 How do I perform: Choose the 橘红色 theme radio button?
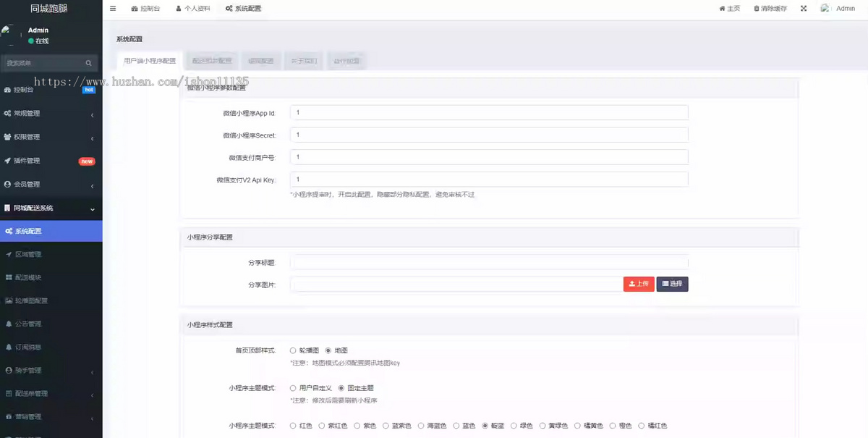(641, 426)
